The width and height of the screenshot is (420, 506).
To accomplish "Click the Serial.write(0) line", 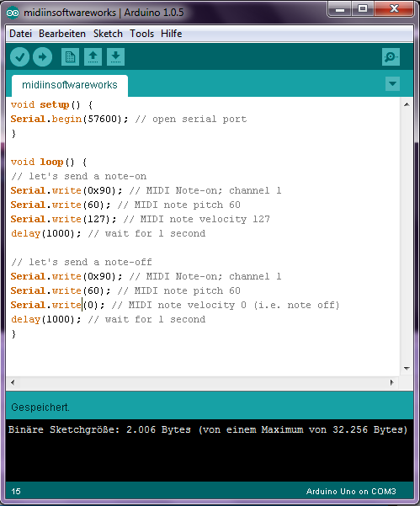I will tap(175, 306).
